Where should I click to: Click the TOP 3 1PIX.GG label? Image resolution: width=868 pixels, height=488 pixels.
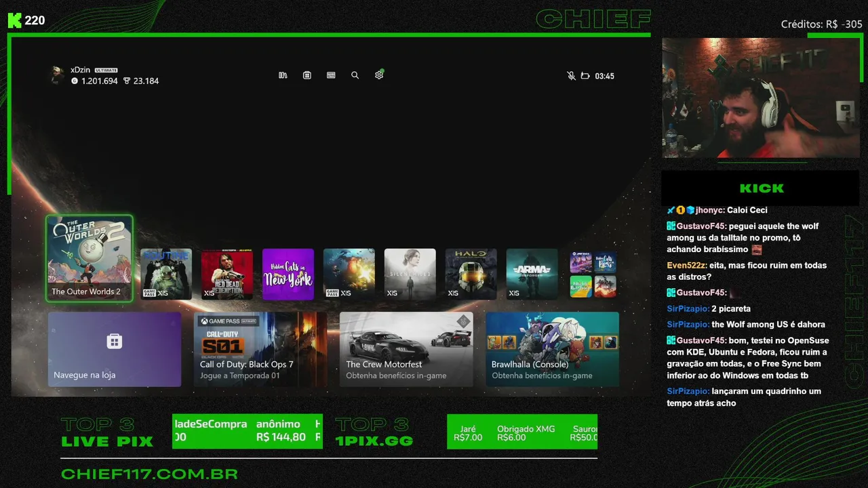tap(374, 432)
